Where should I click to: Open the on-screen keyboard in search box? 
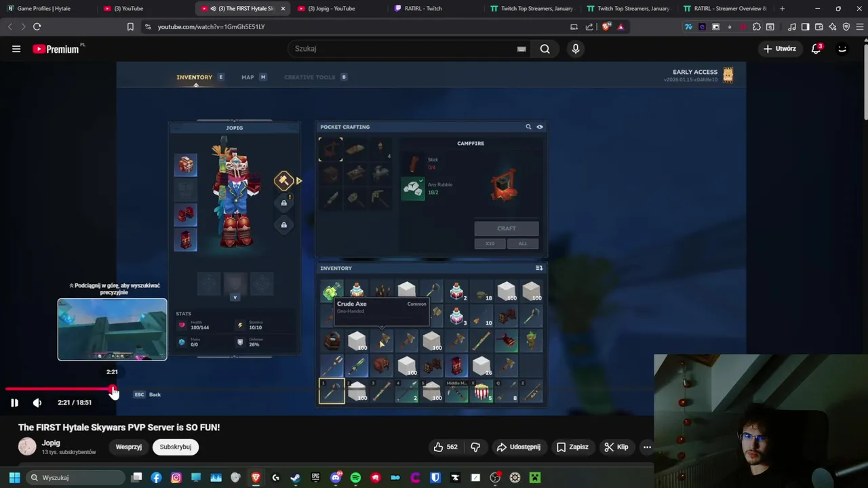click(x=521, y=49)
